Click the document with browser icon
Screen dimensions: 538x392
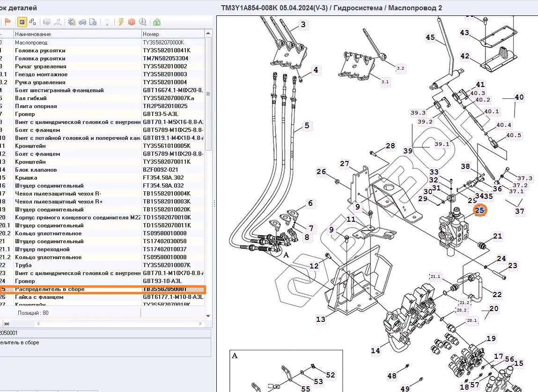pyautogui.click(x=93, y=22)
